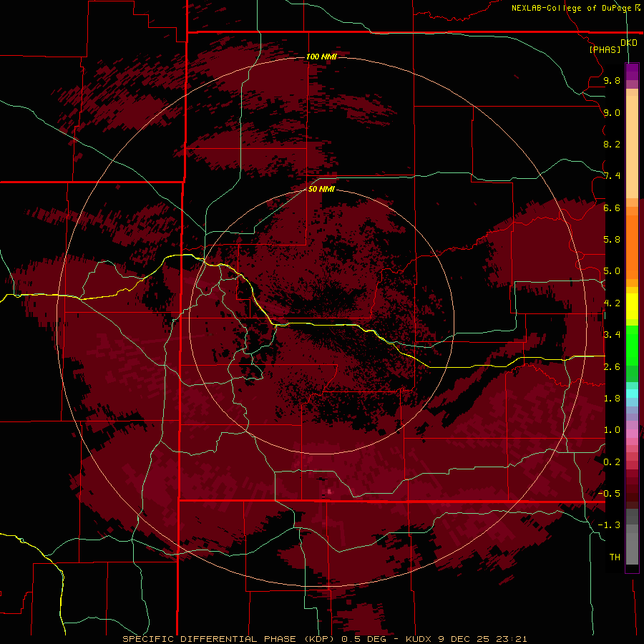Click the 0.2 scale value

coord(612,462)
